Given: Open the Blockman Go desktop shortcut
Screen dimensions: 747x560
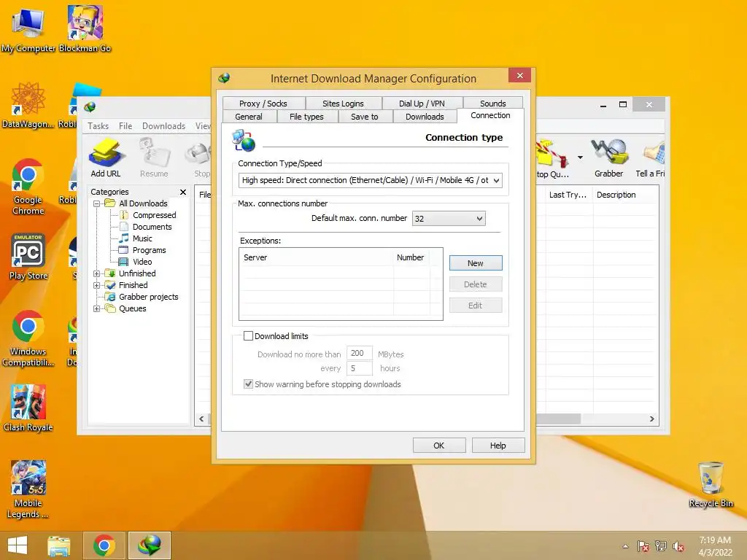Looking at the screenshot, I should [x=85, y=29].
